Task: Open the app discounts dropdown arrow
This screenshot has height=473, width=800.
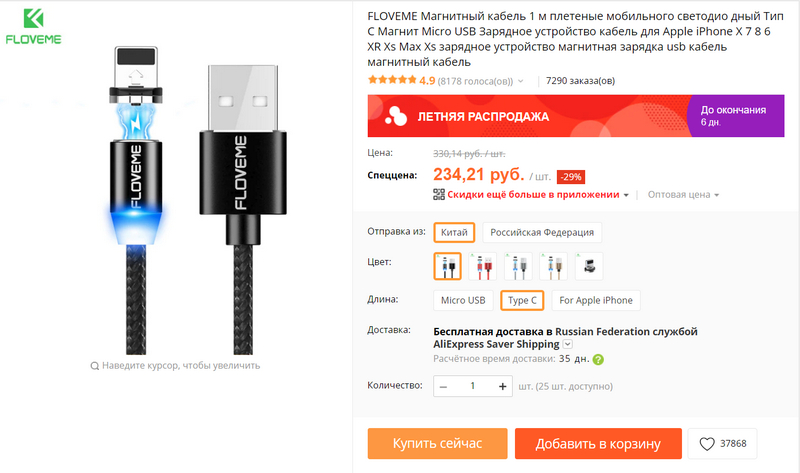Action: pyautogui.click(x=626, y=195)
